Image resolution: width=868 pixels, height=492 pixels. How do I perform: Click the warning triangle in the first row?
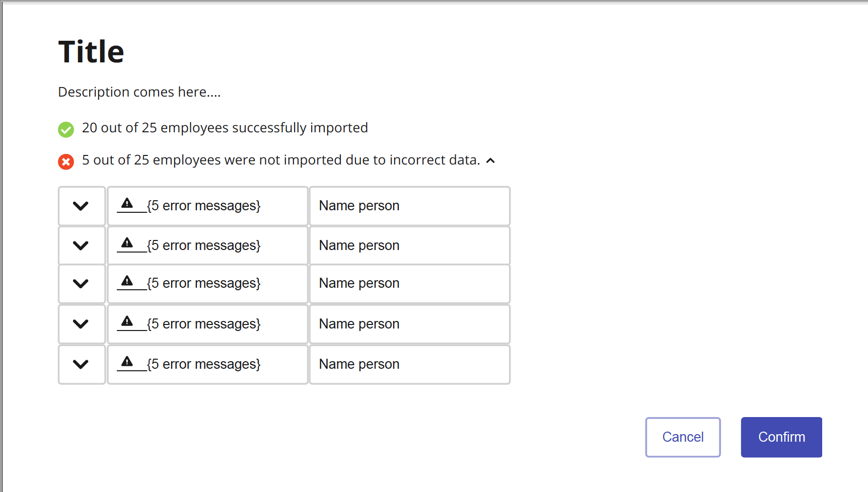(x=127, y=203)
